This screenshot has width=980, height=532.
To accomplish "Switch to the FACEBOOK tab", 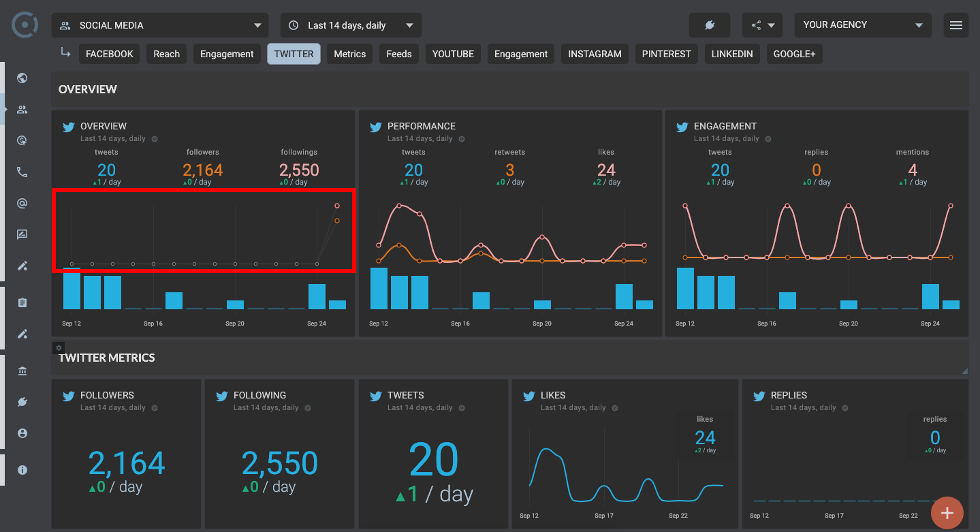I will (110, 54).
